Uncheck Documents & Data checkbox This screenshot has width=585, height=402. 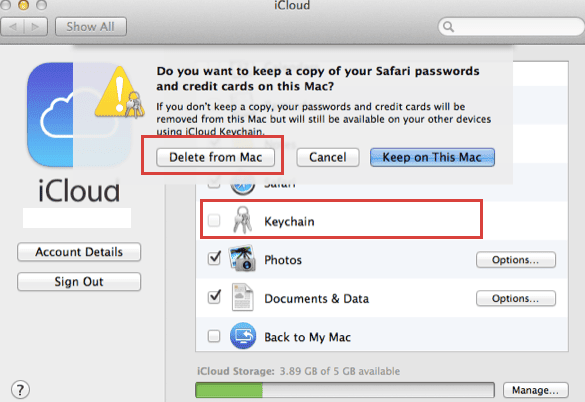click(214, 297)
